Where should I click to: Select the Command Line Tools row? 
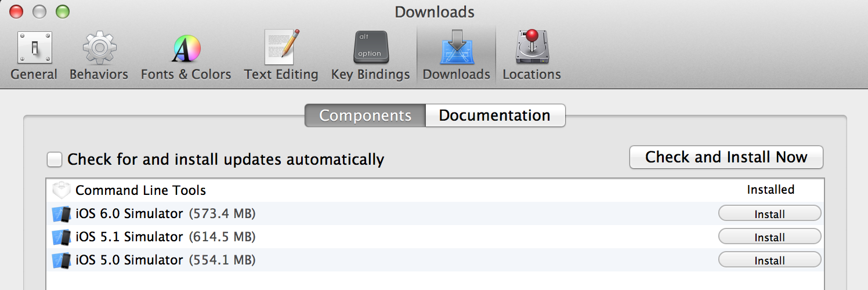pos(435,190)
